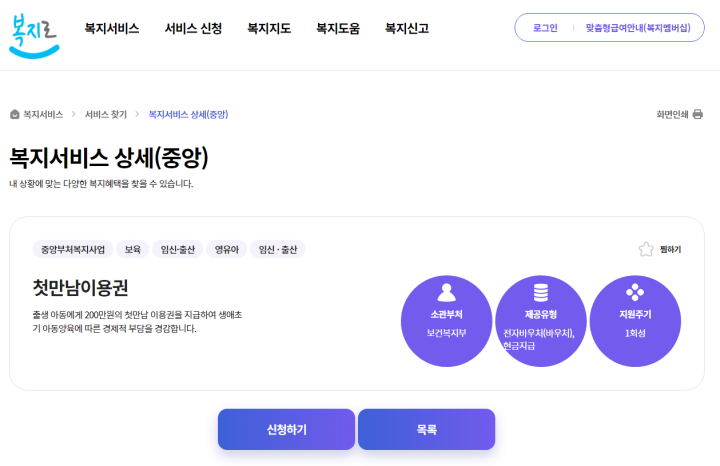Select the 보육 tag
The image size is (720, 466).
pyautogui.click(x=132, y=249)
